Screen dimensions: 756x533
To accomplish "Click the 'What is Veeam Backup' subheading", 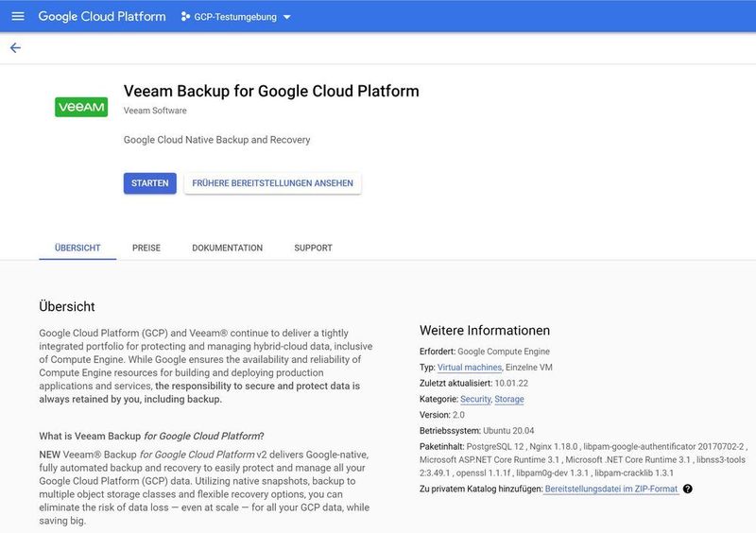I will (151, 436).
